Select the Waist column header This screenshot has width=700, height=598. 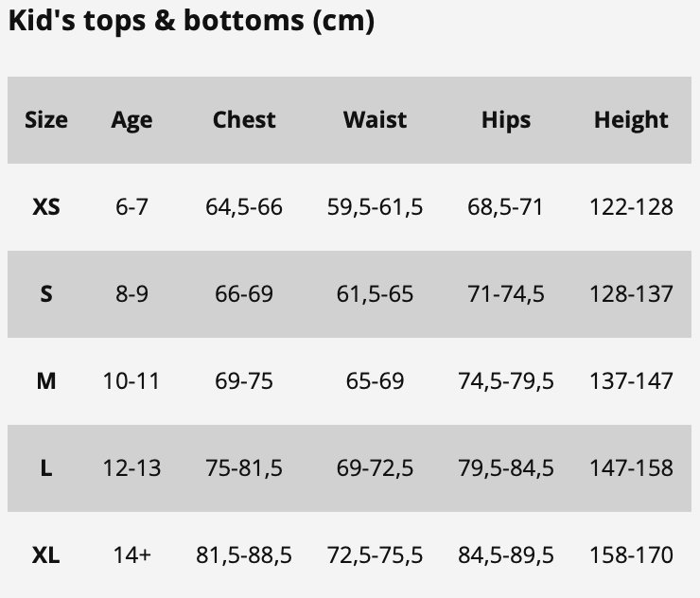pos(375,120)
